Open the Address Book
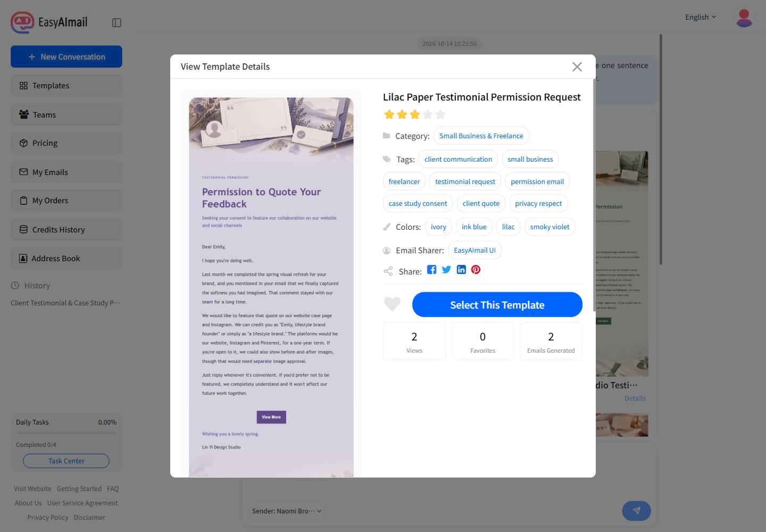The width and height of the screenshot is (766, 532). pyautogui.click(x=66, y=259)
